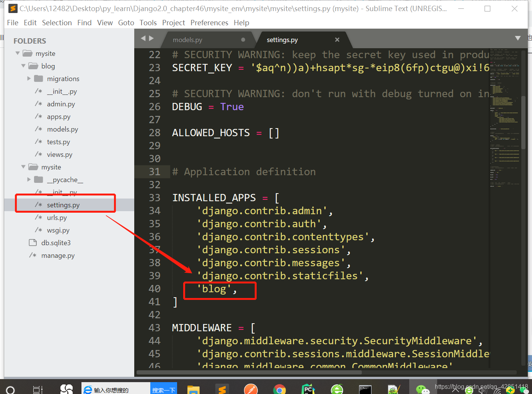Click the db.sqlite3 file icon

pyautogui.click(x=33, y=243)
